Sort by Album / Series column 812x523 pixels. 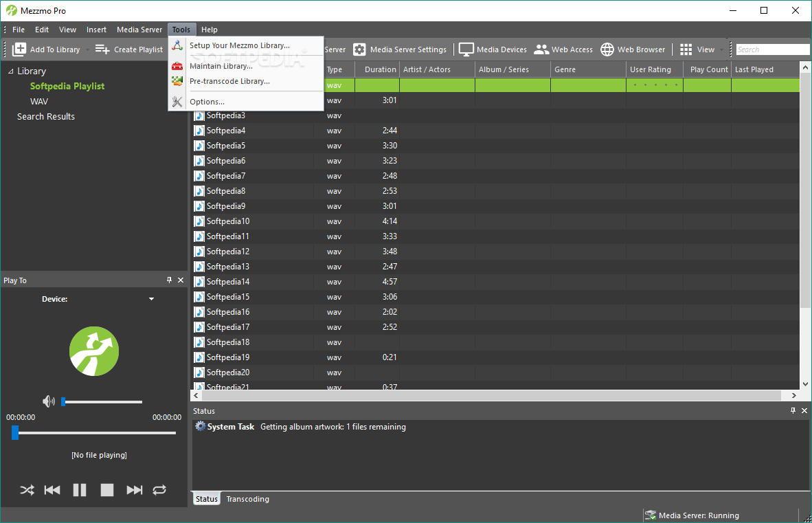coord(512,69)
